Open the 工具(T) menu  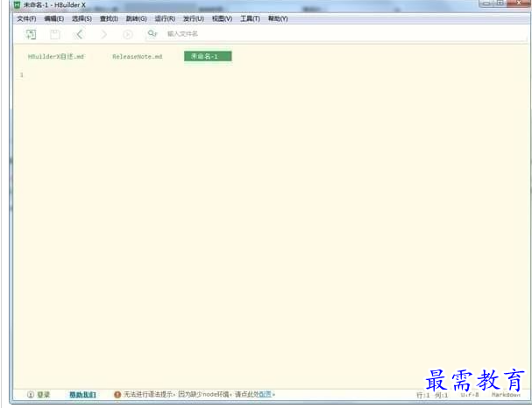250,18
